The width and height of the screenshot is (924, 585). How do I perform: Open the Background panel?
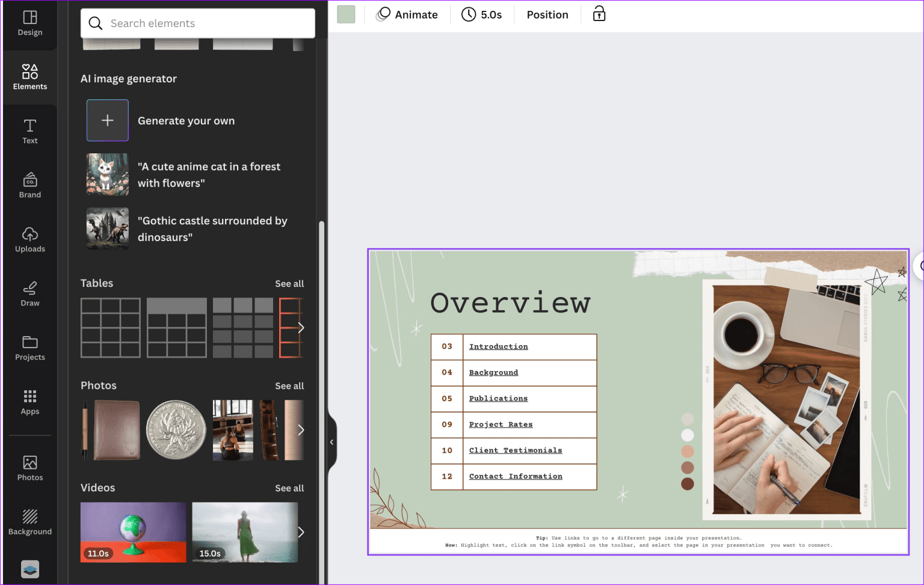click(29, 521)
